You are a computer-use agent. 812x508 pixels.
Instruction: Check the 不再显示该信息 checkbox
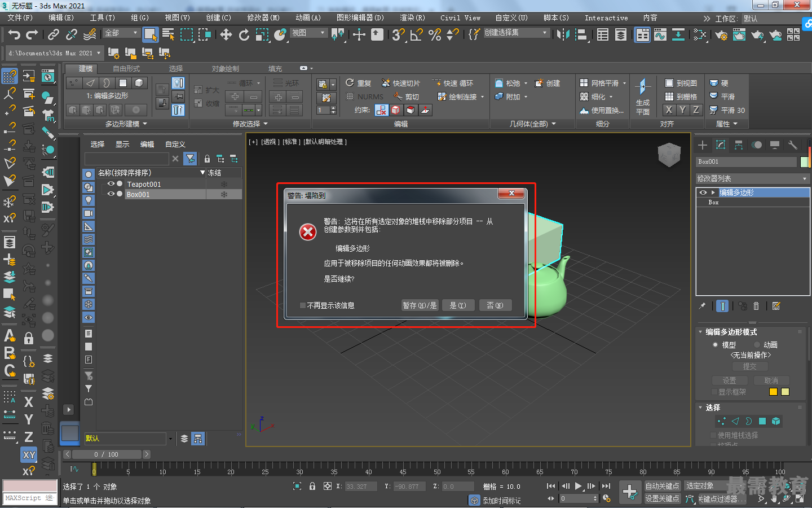pyautogui.click(x=303, y=305)
